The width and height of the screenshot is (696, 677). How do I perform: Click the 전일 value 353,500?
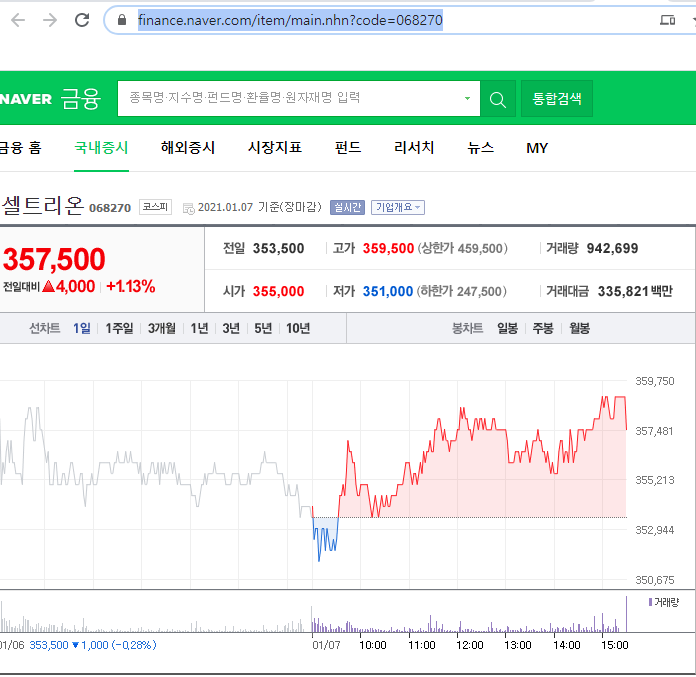coord(278,249)
